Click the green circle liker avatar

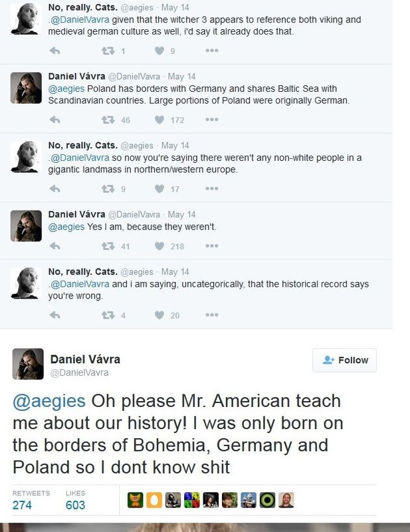[269, 500]
